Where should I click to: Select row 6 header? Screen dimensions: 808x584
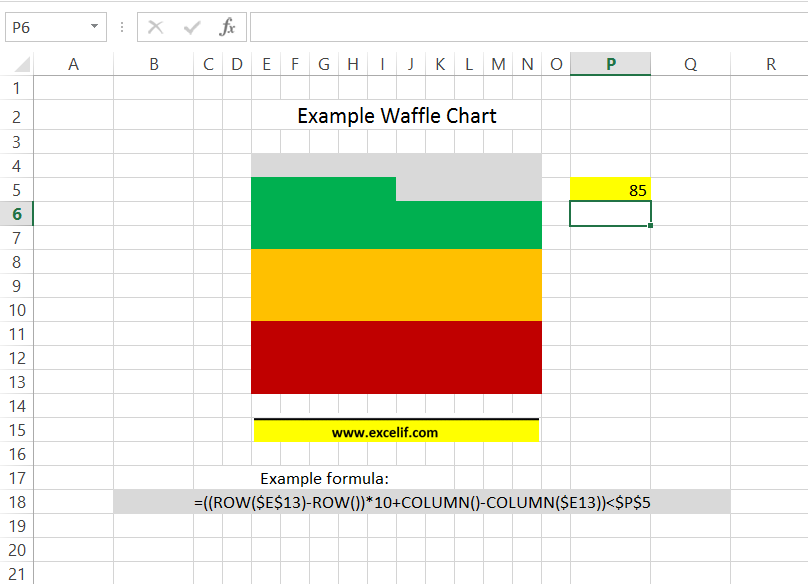(x=16, y=214)
